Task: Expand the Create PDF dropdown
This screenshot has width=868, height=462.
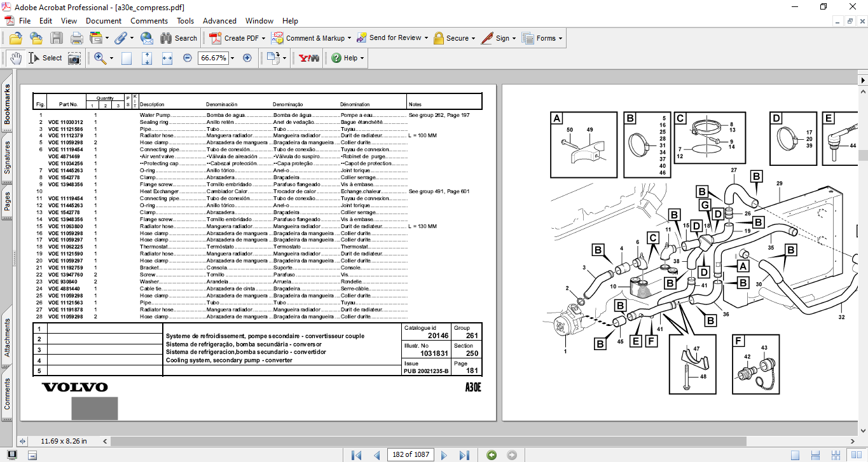Action: point(263,38)
